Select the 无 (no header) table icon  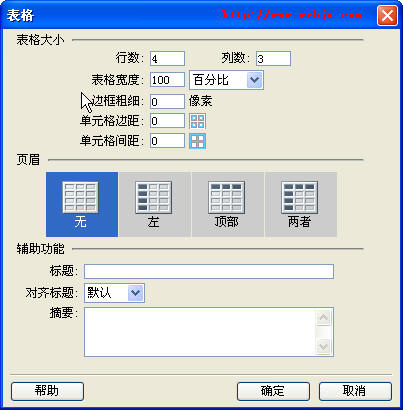point(82,204)
